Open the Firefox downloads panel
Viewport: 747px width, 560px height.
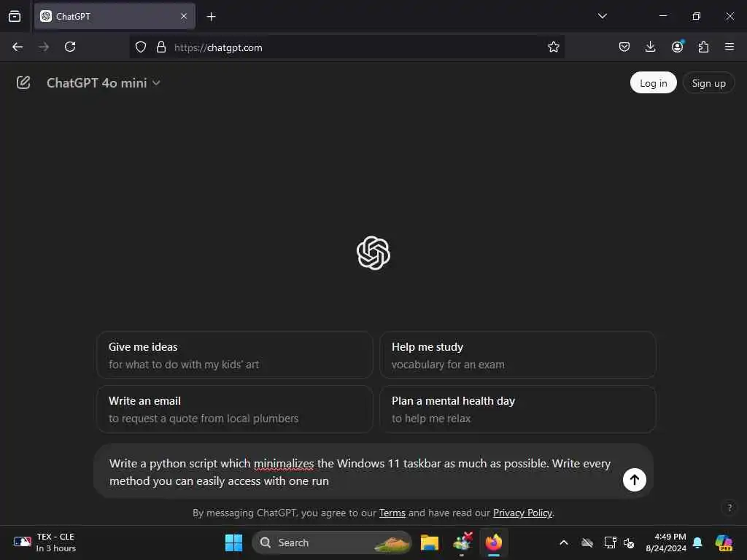click(x=650, y=47)
